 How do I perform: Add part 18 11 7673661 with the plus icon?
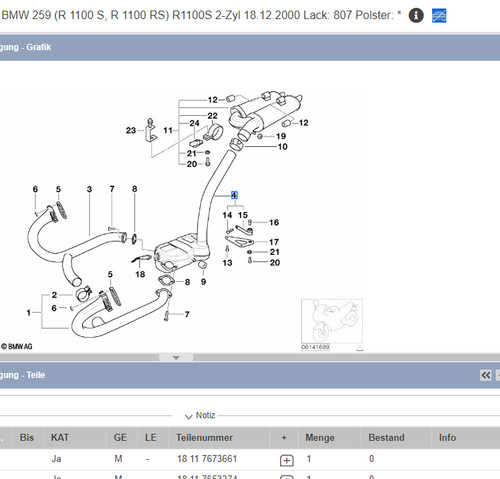287,460
